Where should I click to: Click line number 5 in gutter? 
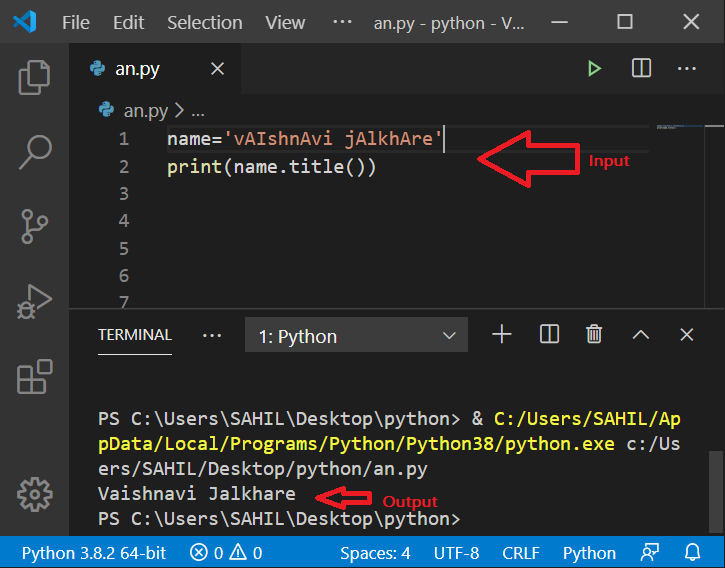(123, 248)
